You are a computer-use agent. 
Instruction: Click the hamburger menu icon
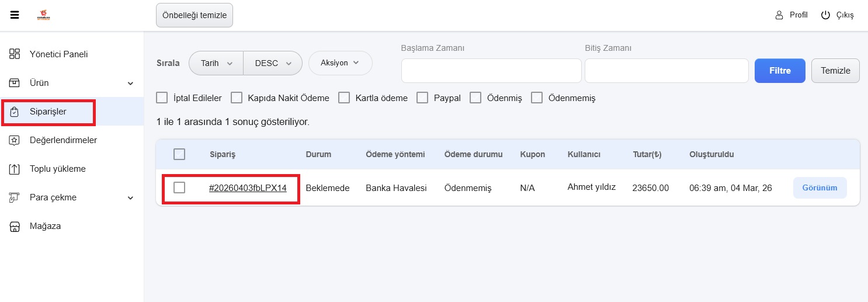tap(15, 15)
